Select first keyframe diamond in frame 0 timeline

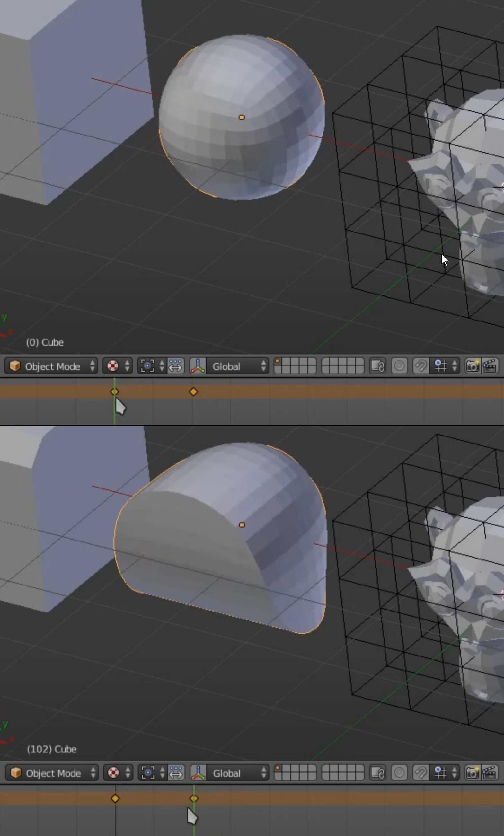(x=114, y=392)
